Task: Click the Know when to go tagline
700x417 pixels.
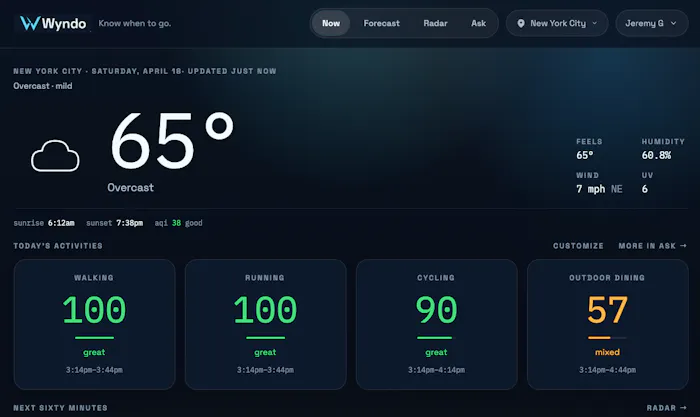Action: pos(135,23)
